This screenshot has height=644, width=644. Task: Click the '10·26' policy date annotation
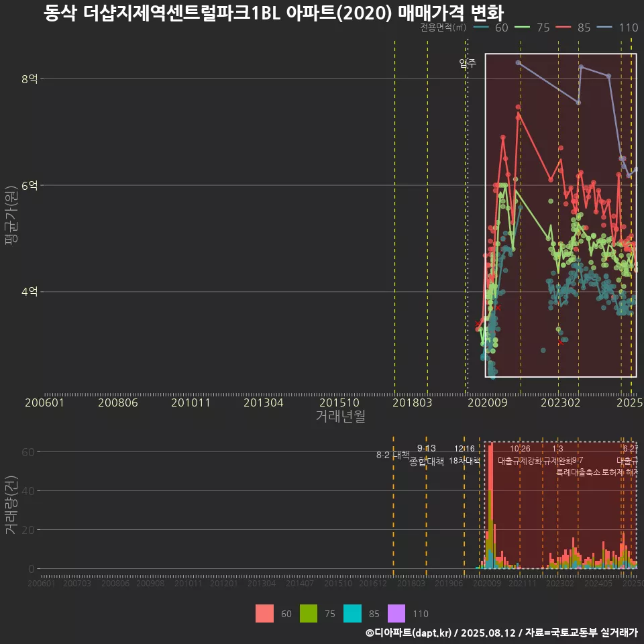click(520, 449)
